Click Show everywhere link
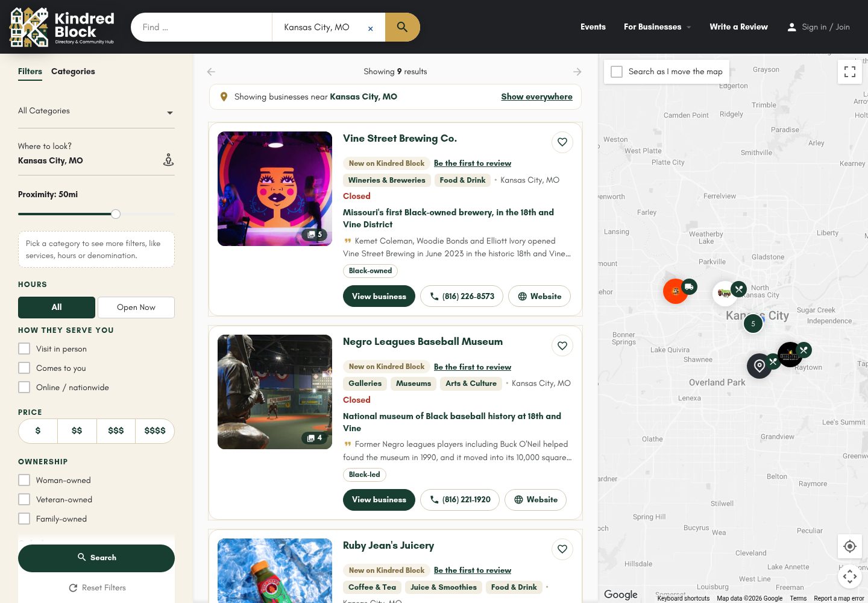Screen dimensions: 868x603 [x=536, y=97]
